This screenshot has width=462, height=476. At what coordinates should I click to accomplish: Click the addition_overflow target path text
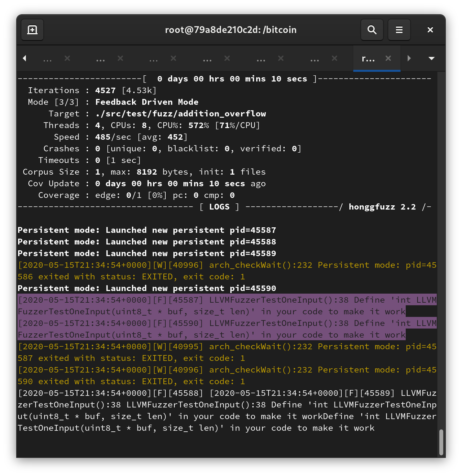[181, 114]
